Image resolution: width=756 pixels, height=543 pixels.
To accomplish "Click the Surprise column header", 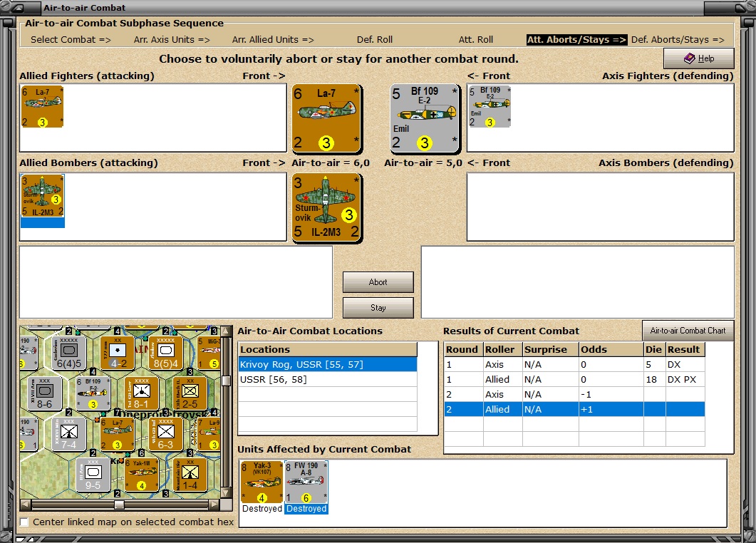I will click(551, 350).
